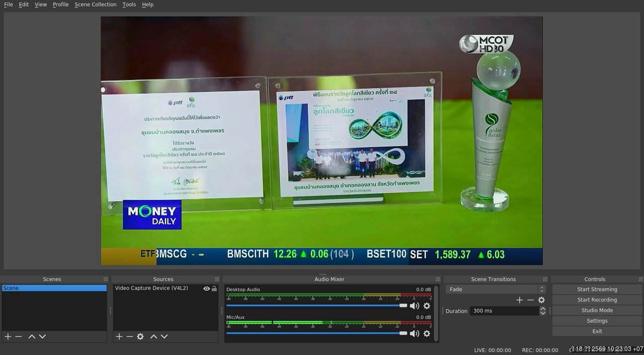The image size is (644, 355).
Task: Toggle lock on Video Capture Device source
Action: pyautogui.click(x=214, y=289)
